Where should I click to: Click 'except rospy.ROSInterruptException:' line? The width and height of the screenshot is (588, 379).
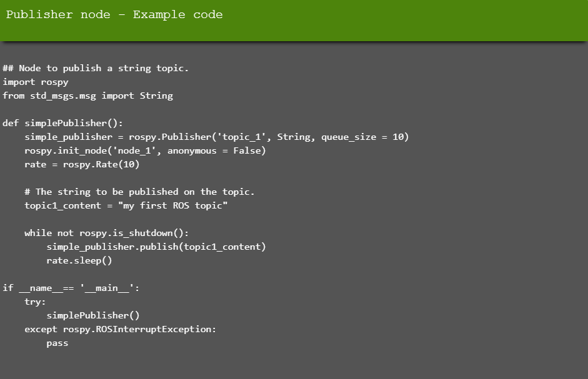[x=121, y=330]
